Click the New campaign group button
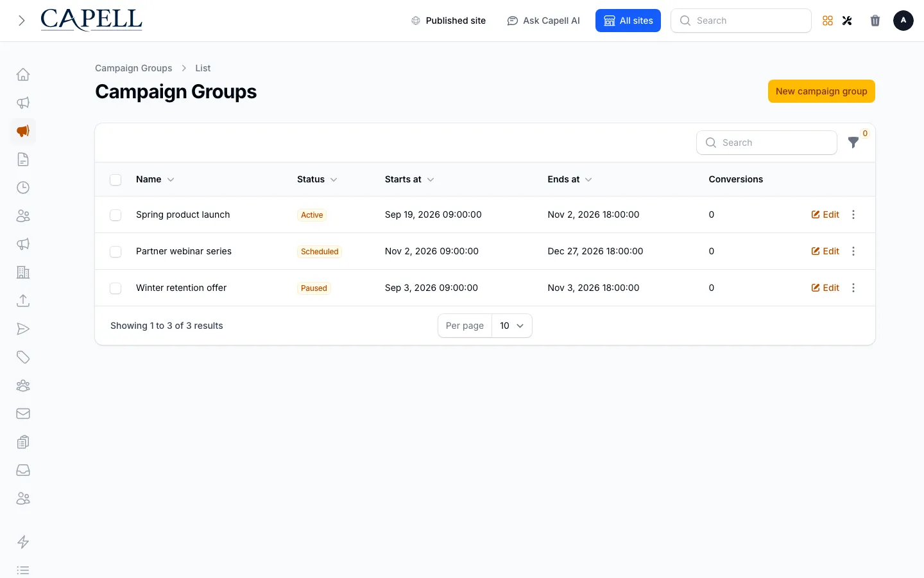 click(821, 91)
